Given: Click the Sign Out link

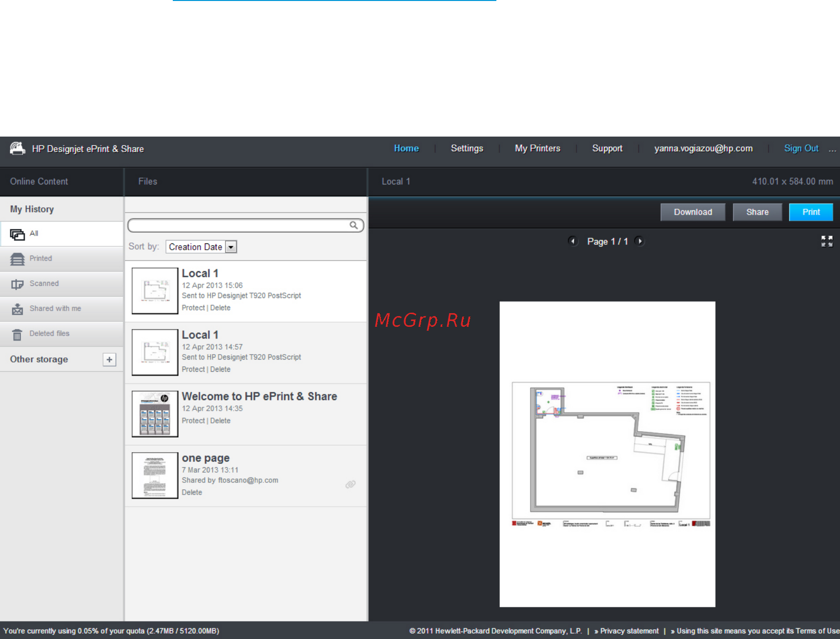Looking at the screenshot, I should click(801, 148).
